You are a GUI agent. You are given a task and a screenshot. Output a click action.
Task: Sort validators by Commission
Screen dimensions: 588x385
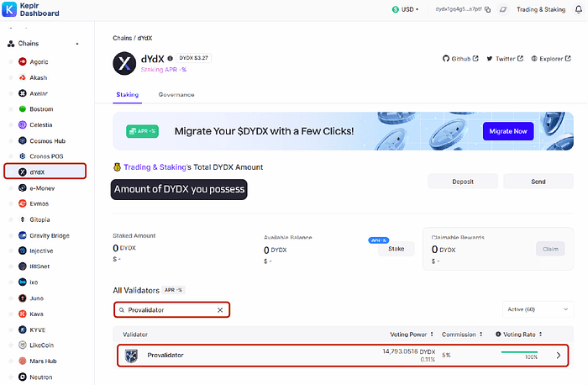(x=462, y=335)
